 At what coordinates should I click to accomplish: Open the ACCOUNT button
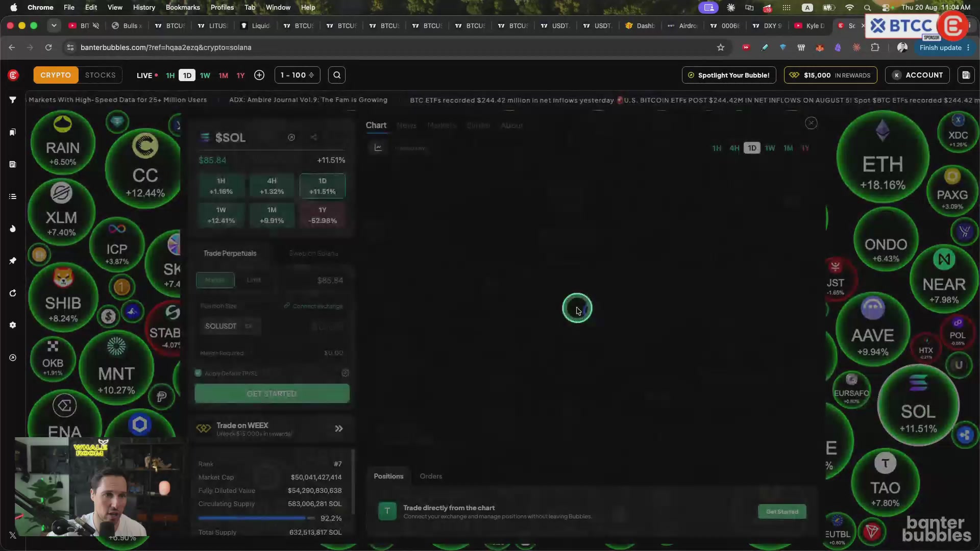918,75
